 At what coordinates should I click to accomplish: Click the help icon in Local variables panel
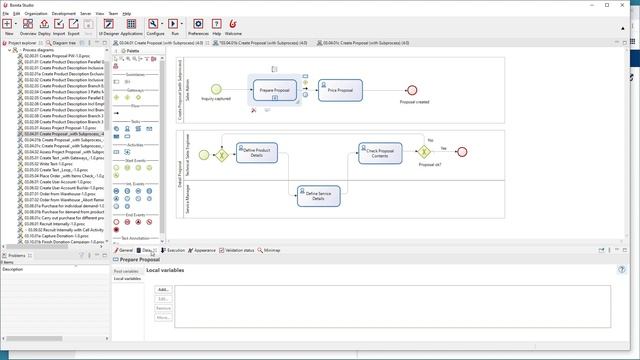pos(621,269)
